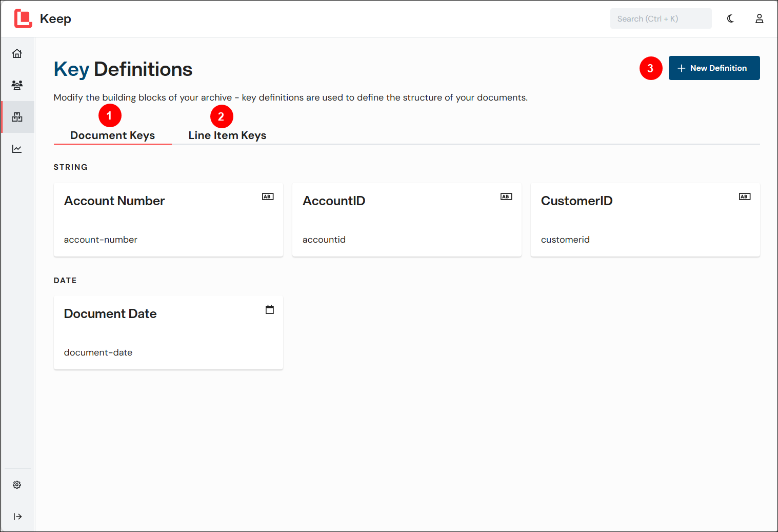Open the users group sidebar icon
The height and width of the screenshot is (532, 778).
point(17,85)
